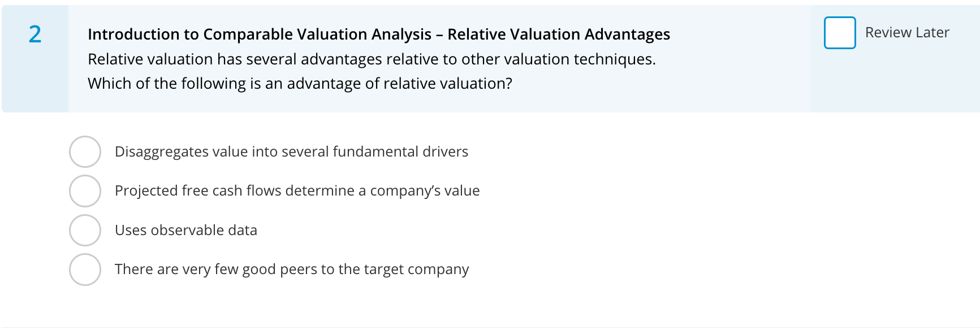The height and width of the screenshot is (334, 980).
Task: Click the question number badge '2'
Action: pos(35,35)
